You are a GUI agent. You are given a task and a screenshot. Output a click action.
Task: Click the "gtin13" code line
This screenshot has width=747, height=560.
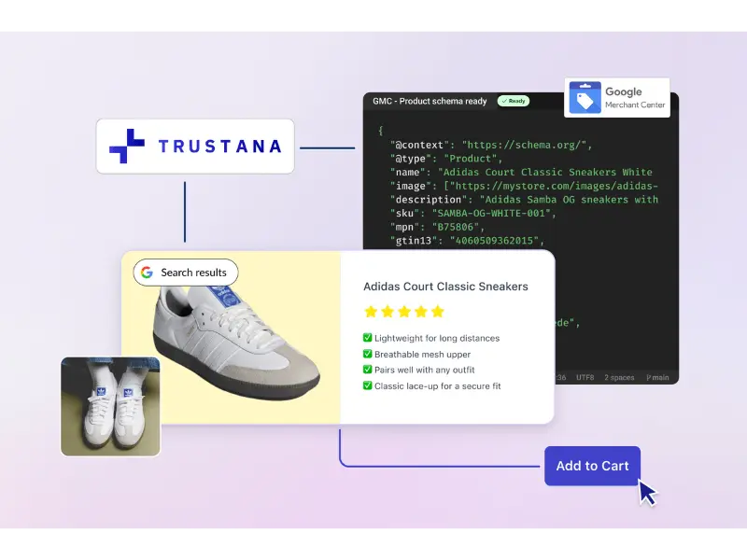(468, 241)
